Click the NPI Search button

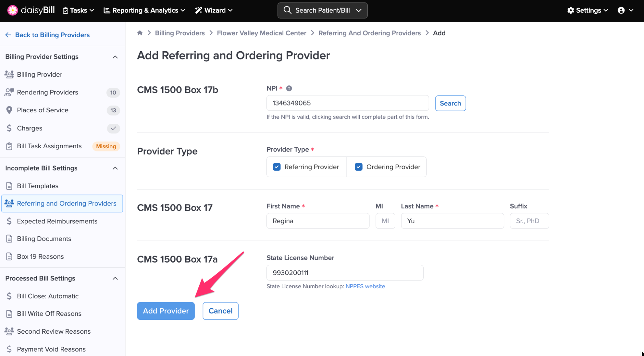pyautogui.click(x=450, y=103)
